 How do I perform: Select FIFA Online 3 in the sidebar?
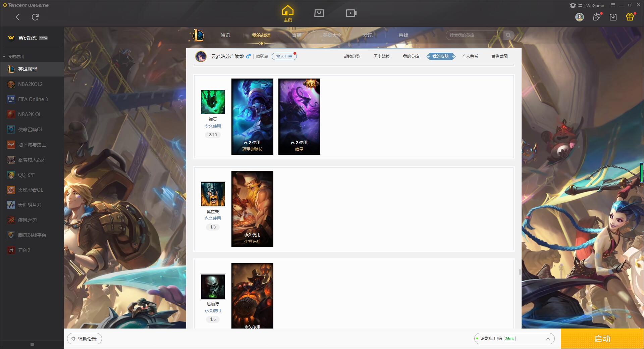coord(32,99)
